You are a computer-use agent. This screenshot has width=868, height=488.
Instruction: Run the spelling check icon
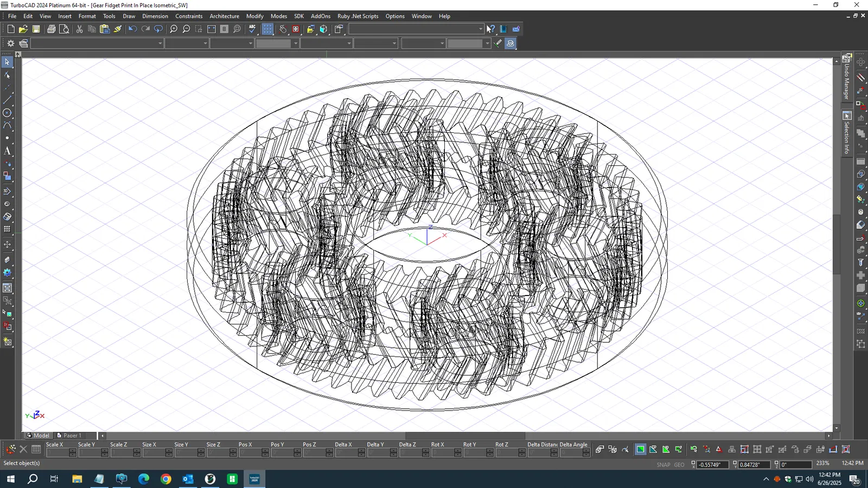[252, 29]
